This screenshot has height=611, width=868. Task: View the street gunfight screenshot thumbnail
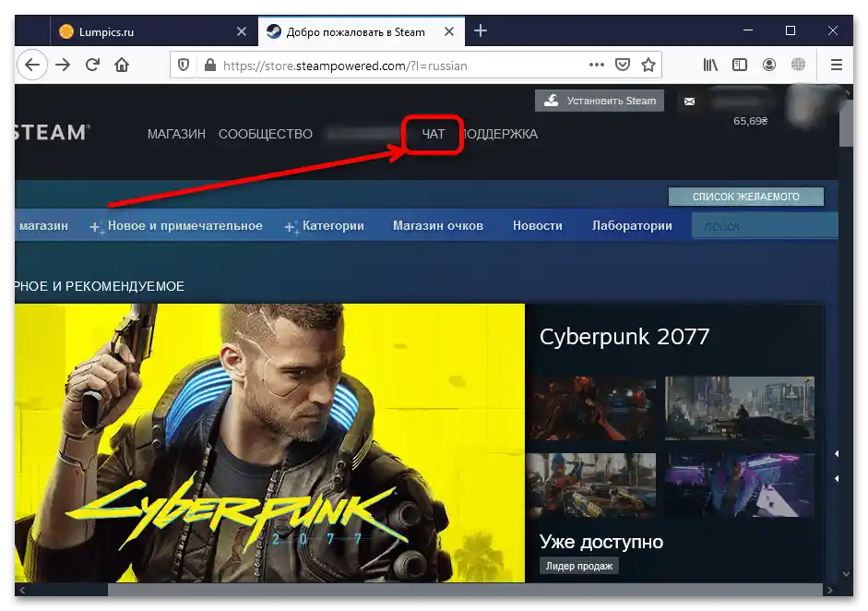tap(592, 485)
